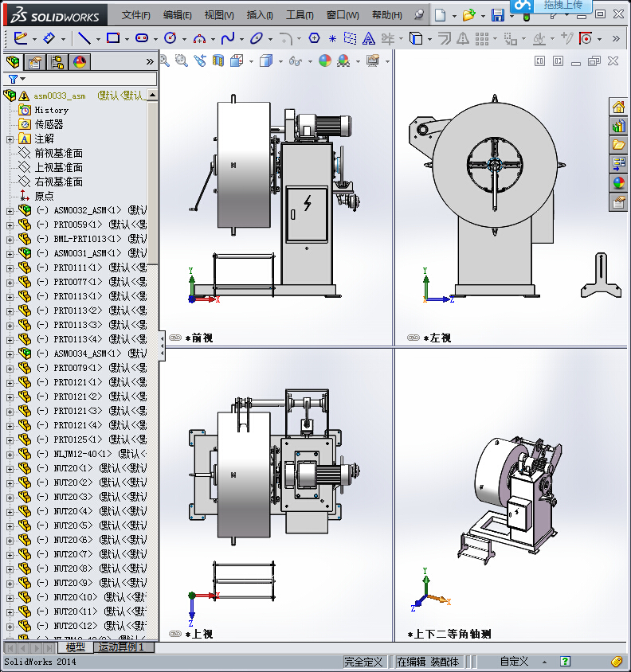Open the Rectangle tool dropdown arrow
Screen dimensions: 631x672
point(127,39)
